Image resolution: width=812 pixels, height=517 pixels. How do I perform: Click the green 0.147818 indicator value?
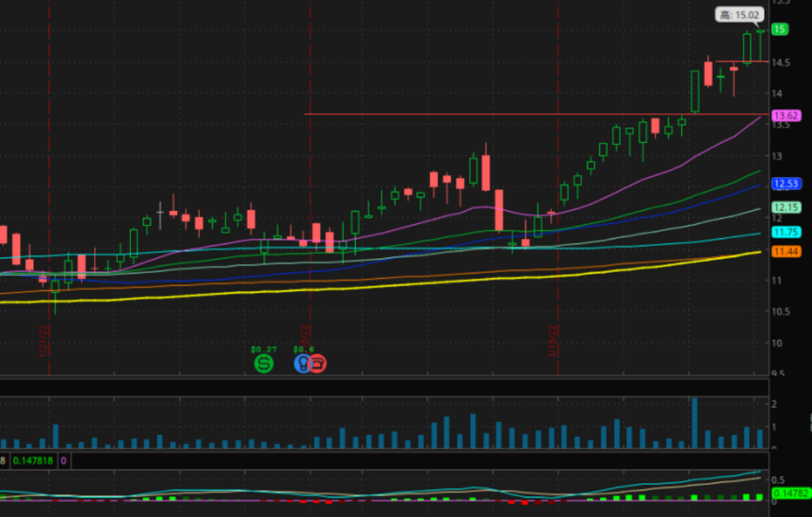point(33,460)
